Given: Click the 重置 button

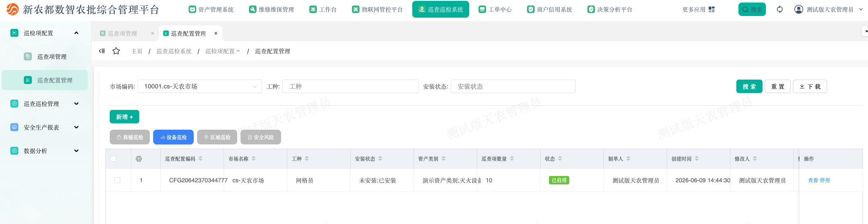Looking at the screenshot, I should pyautogui.click(x=778, y=86).
